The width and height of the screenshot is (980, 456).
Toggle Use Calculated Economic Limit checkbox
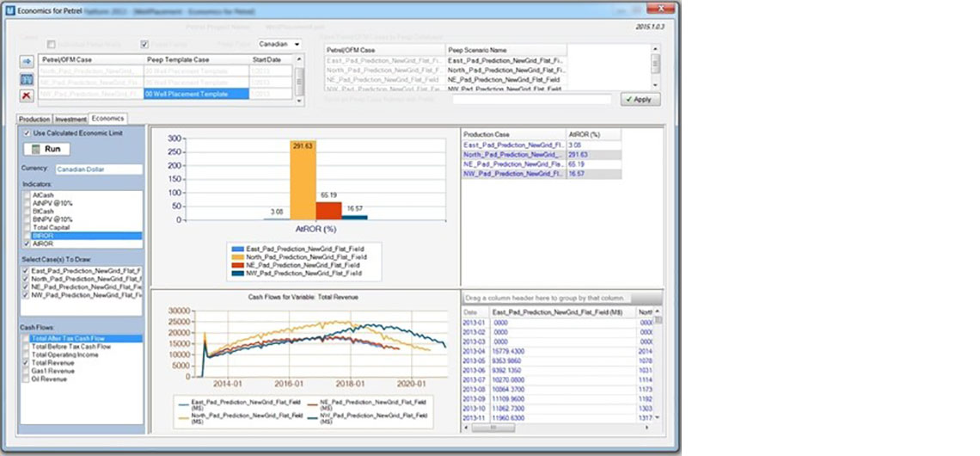[27, 133]
